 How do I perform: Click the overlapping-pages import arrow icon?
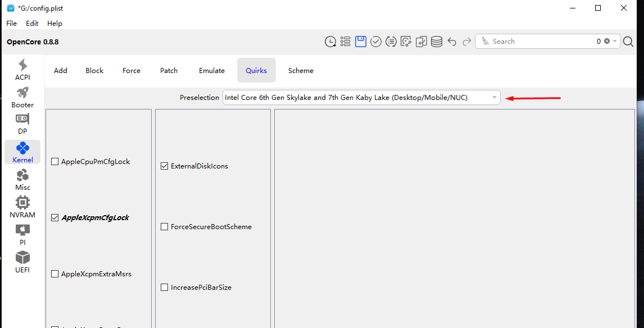(421, 42)
